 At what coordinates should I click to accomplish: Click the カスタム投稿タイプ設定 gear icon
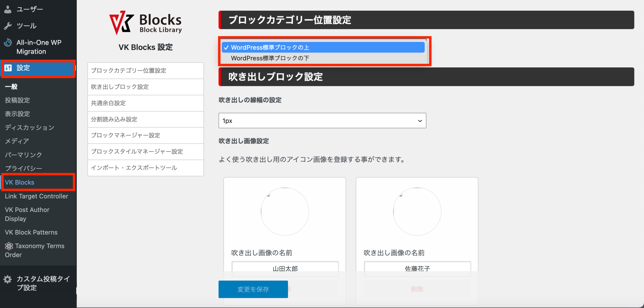(8, 279)
